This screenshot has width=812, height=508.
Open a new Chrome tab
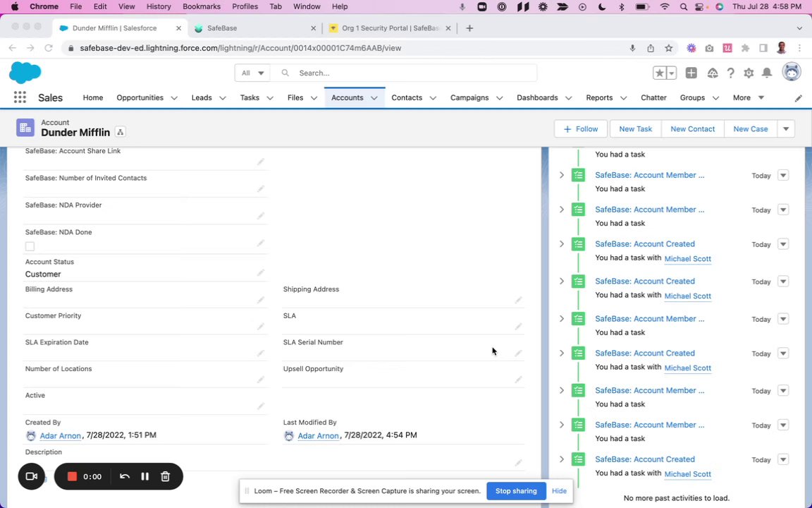tap(469, 28)
